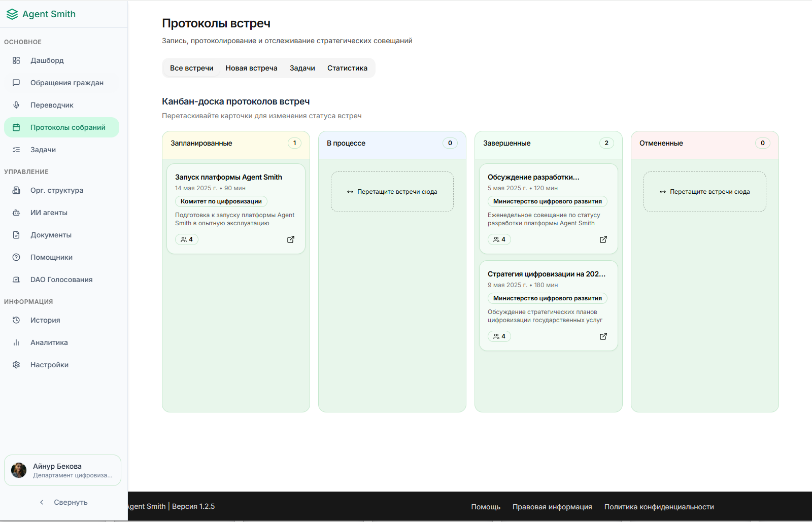Open external link icon on Стратегия цифровизации card
The image size is (812, 522).
(x=603, y=336)
